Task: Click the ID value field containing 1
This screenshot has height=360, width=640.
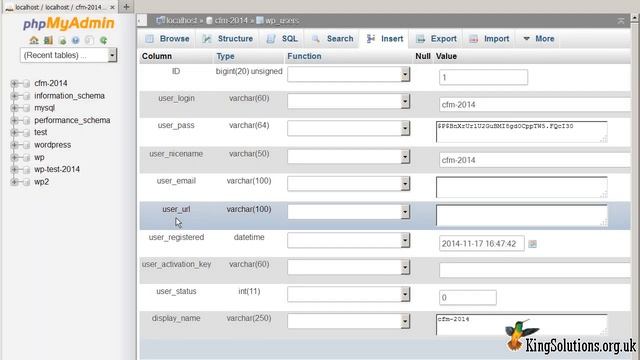Action: (483, 77)
